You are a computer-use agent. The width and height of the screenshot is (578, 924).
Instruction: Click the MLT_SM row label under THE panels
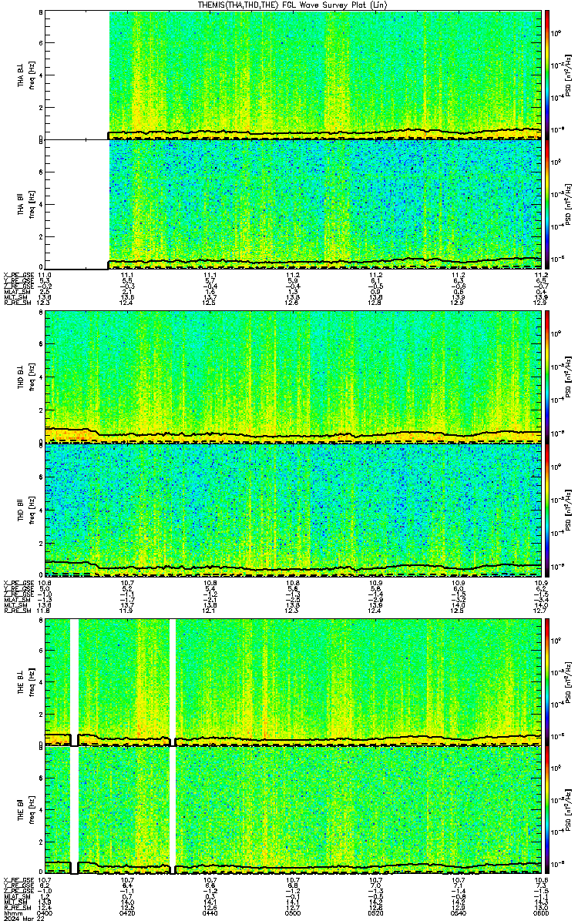[x=14, y=902]
